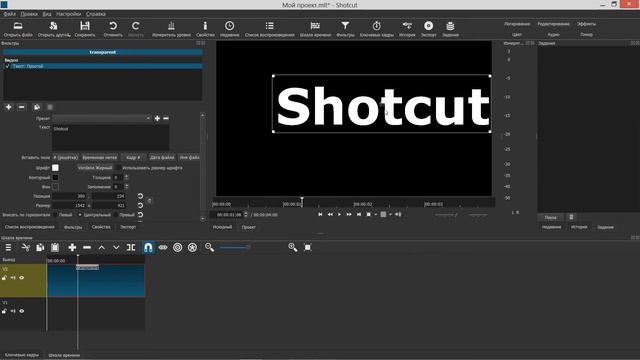Open Экспорт export disc icon

coord(429,26)
